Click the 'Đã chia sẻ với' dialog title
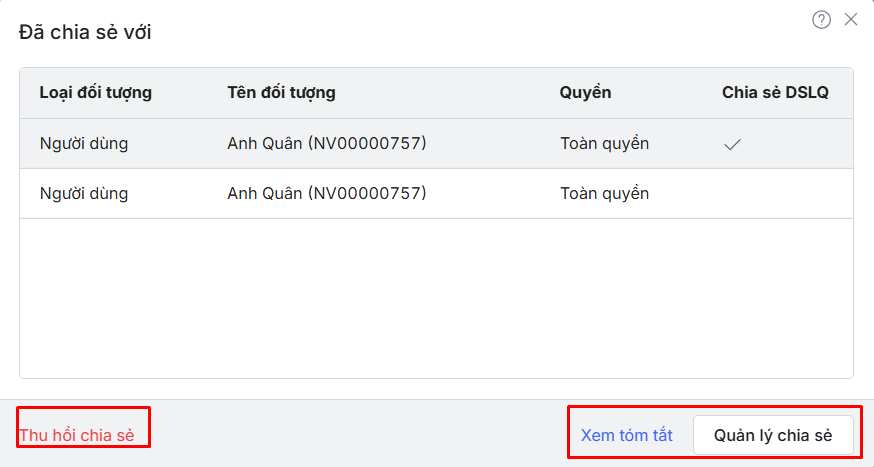The height and width of the screenshot is (467, 874). [x=85, y=32]
